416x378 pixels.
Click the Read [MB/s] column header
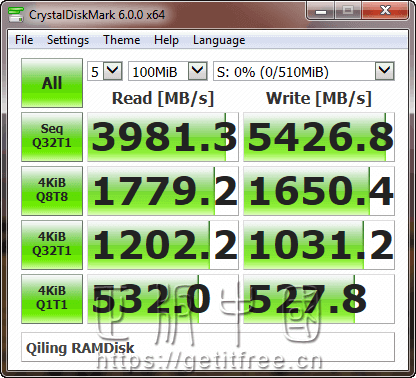pyautogui.click(x=163, y=98)
